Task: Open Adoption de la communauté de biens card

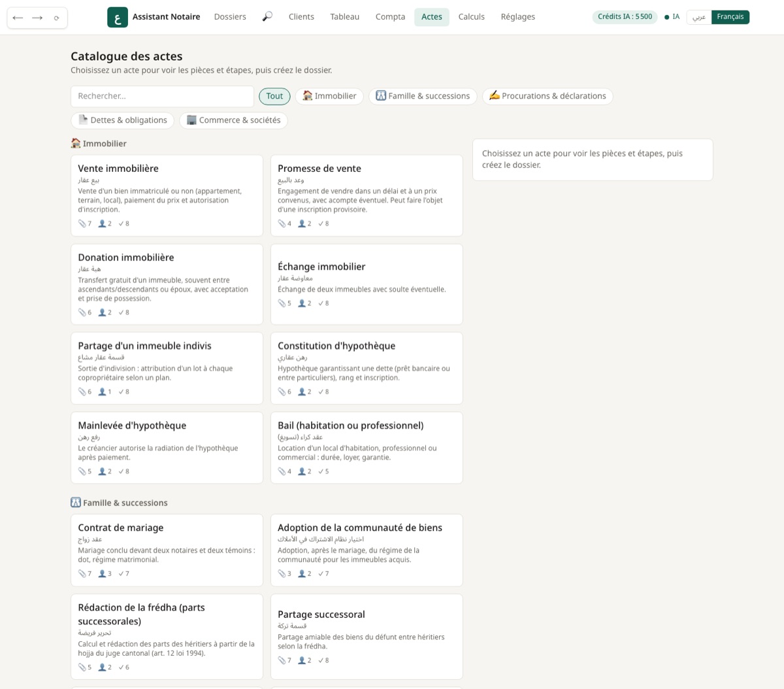Action: (x=367, y=550)
